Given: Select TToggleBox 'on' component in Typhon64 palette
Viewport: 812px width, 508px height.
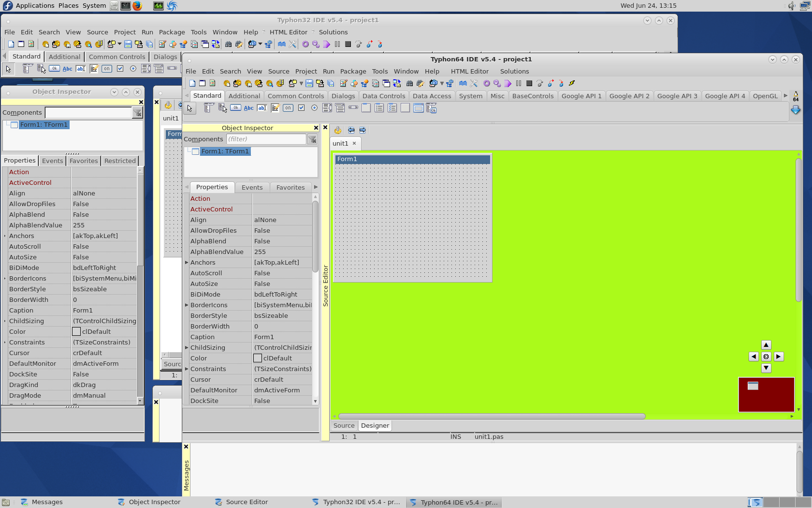Looking at the screenshot, I should click(x=288, y=108).
